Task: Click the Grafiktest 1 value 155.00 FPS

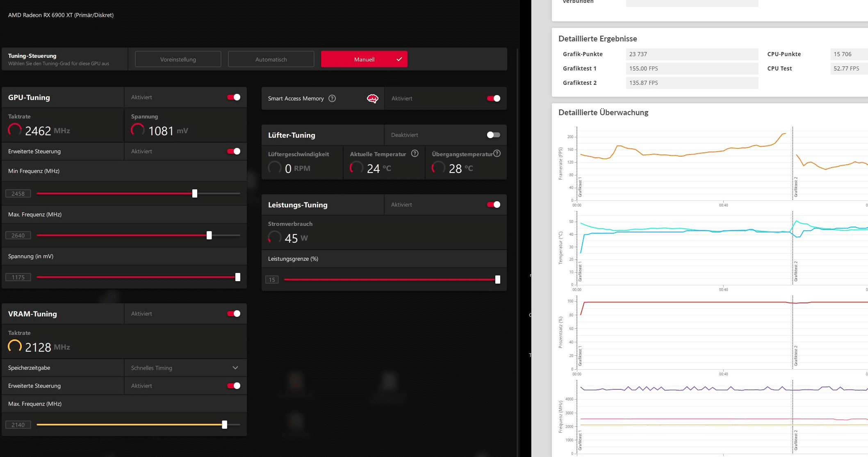Action: point(692,68)
